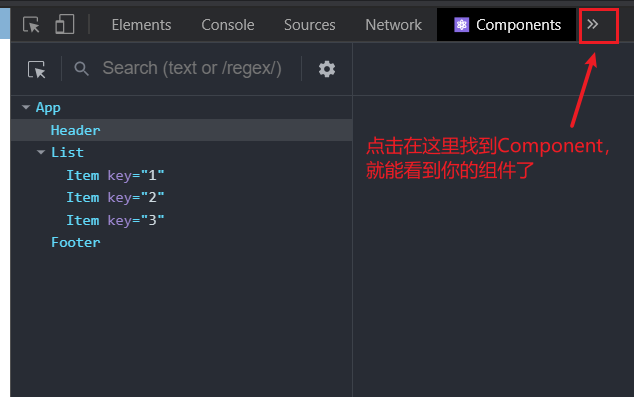Viewport: 634px width, 397px height.
Task: Collapse the List component node
Action: [x=41, y=152]
